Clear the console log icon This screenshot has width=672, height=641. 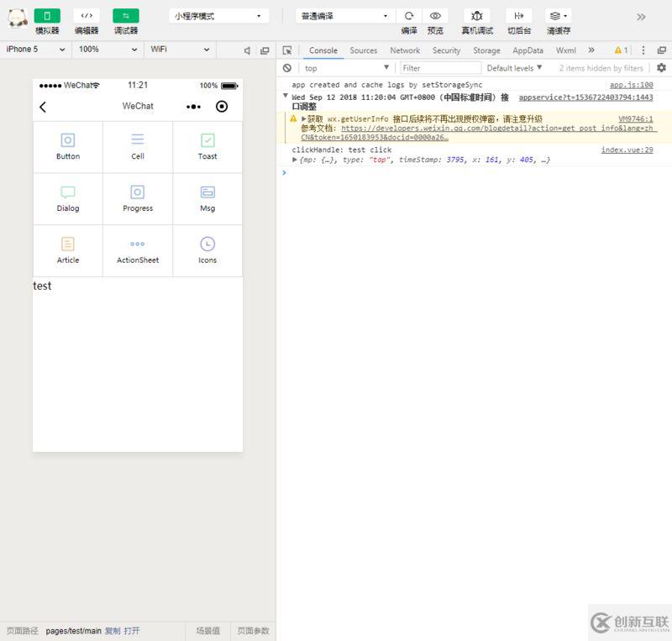pyautogui.click(x=287, y=68)
